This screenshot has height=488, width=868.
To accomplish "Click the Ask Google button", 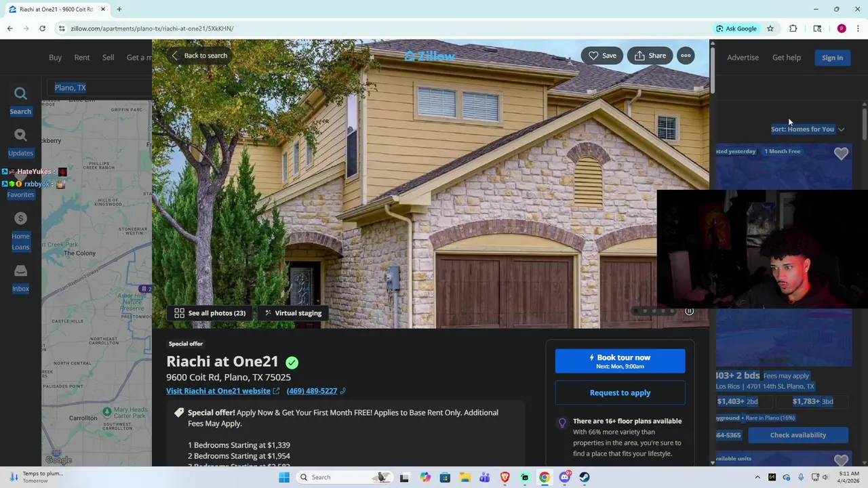I will [736, 28].
